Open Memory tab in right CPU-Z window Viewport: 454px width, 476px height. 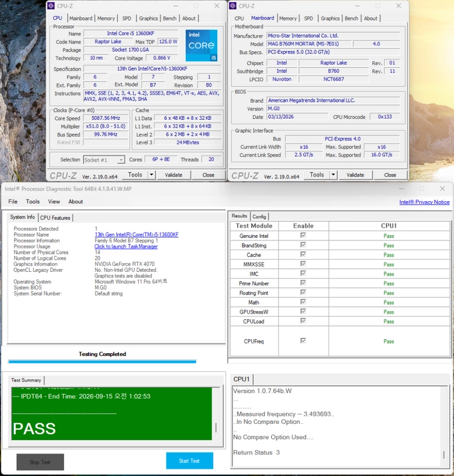(288, 18)
